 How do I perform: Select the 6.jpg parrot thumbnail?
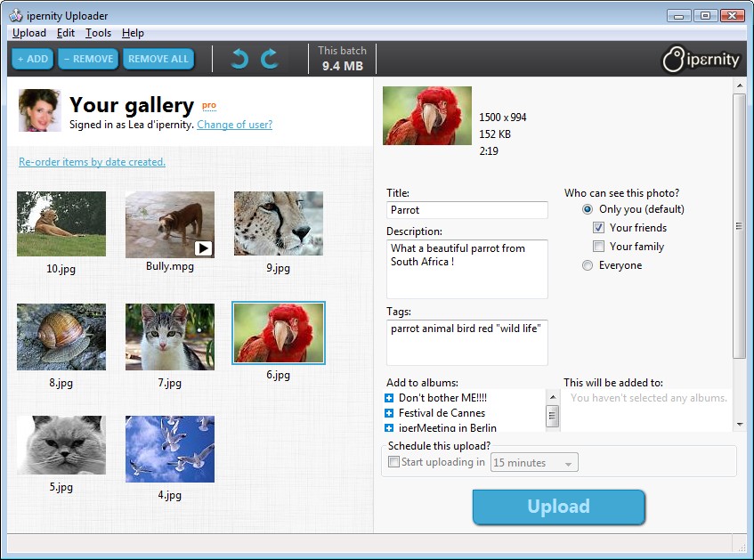(x=279, y=333)
